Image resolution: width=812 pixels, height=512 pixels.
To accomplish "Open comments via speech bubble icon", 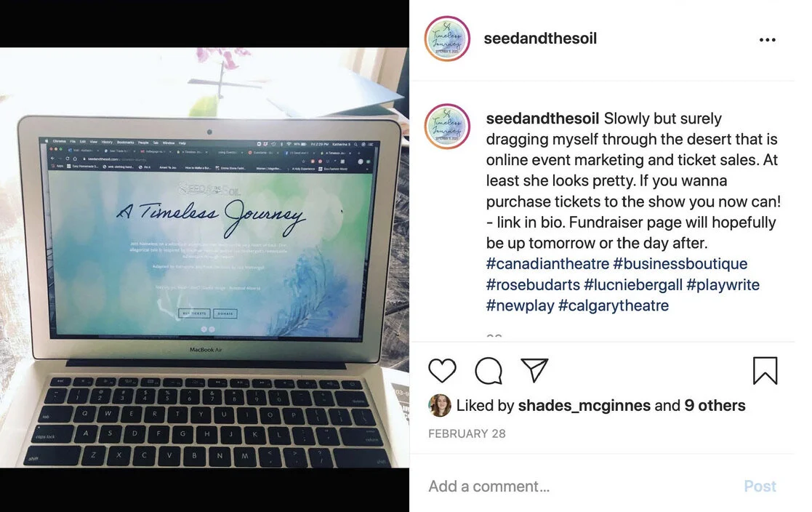I will (489, 370).
